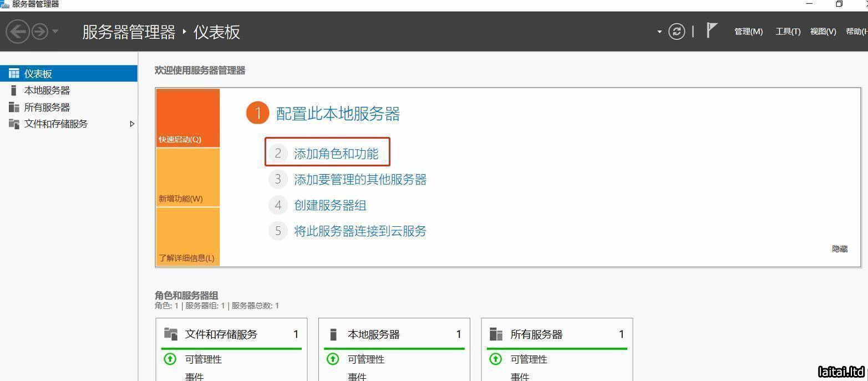Select the 新增功能(W) orange tile

point(187,177)
